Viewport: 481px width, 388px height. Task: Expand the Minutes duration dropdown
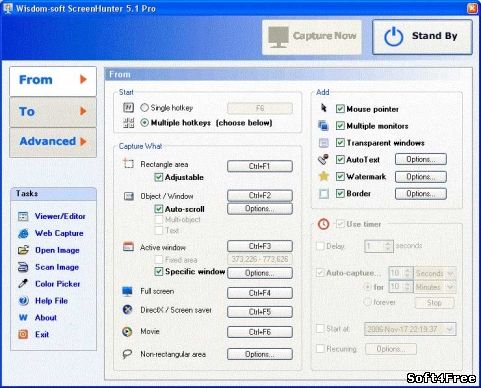435,287
